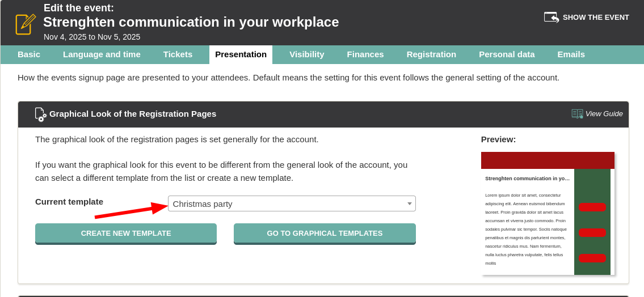Click the page settings gear icon

[x=40, y=114]
